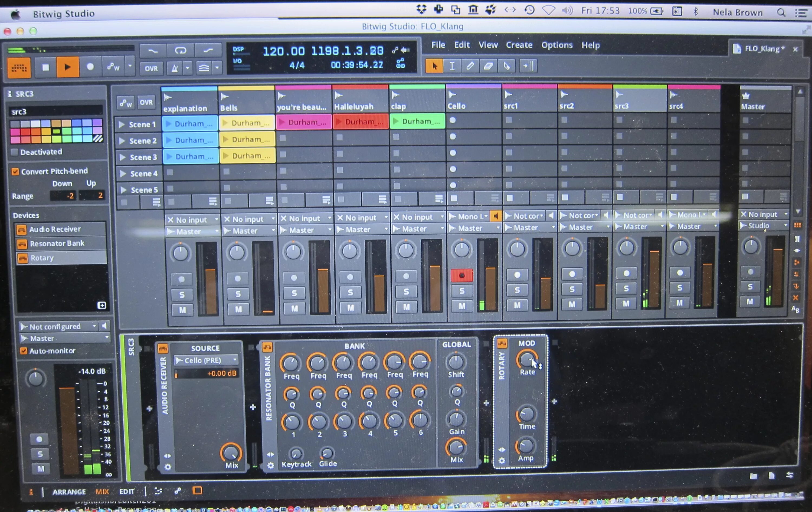Click the Rotary Rate knob
The image size is (812, 512).
click(x=526, y=360)
